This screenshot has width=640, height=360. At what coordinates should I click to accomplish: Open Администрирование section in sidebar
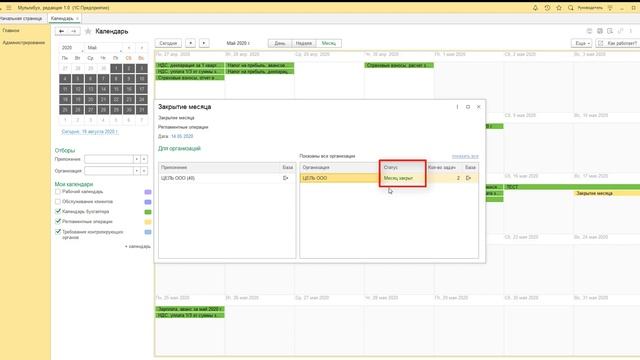24,42
